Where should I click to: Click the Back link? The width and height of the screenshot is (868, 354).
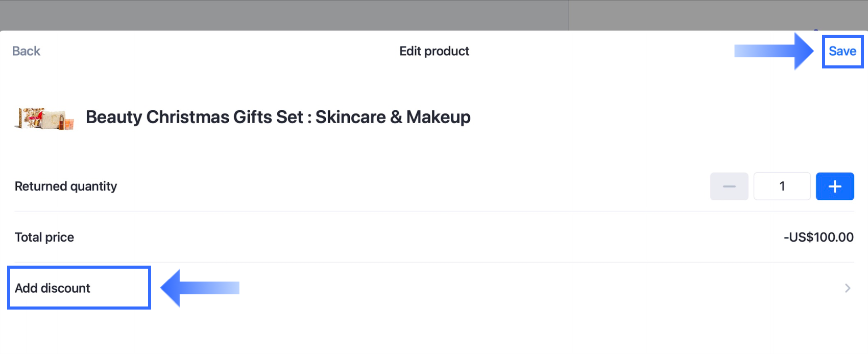coord(26,51)
